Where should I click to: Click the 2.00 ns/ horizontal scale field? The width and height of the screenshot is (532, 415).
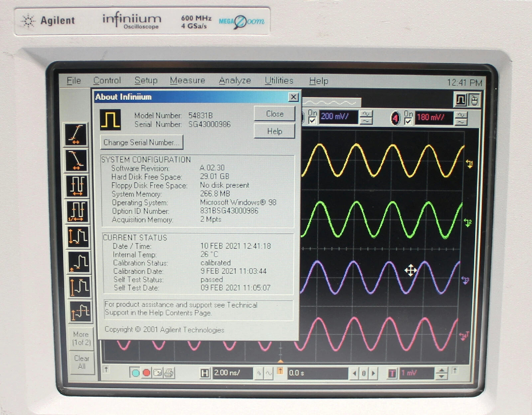coord(232,373)
